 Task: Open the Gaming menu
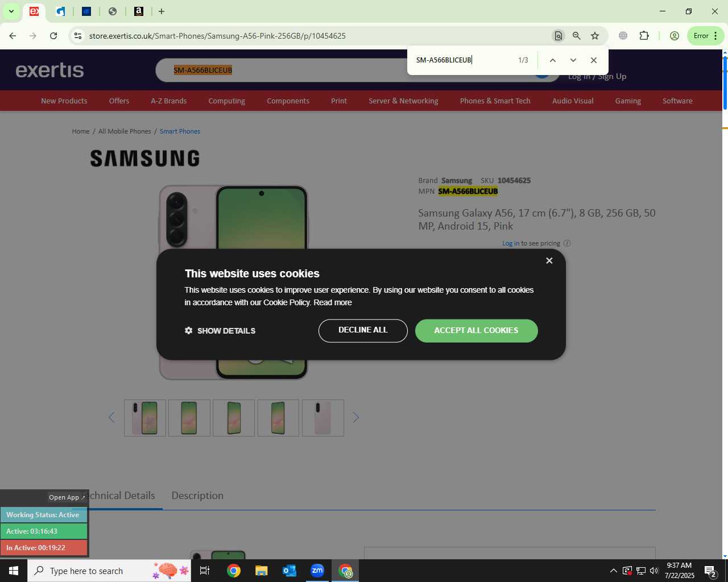tap(628, 101)
